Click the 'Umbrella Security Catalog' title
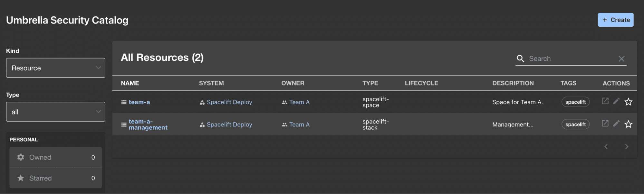Viewport: 644px width, 194px height. (67, 20)
